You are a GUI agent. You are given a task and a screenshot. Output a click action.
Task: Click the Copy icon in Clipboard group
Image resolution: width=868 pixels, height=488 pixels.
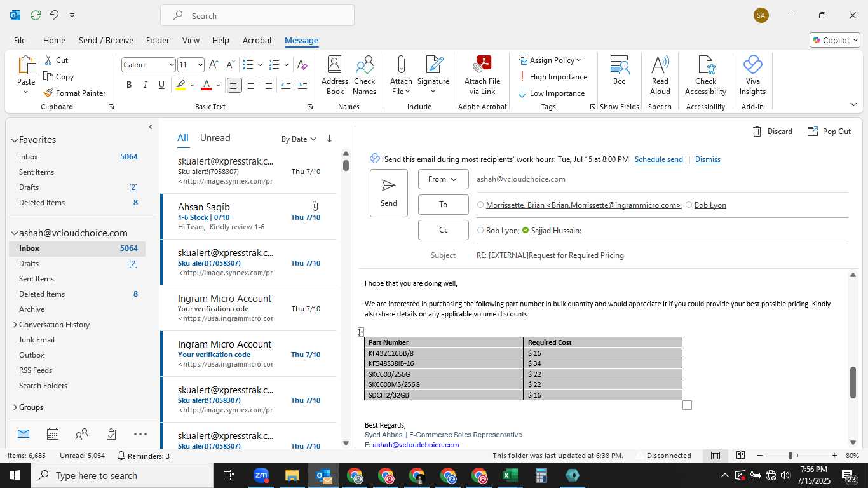[x=58, y=77]
